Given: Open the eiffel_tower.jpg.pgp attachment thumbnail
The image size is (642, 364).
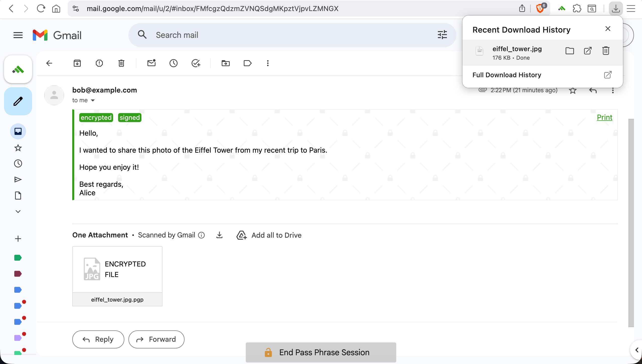Looking at the screenshot, I should click(x=117, y=269).
